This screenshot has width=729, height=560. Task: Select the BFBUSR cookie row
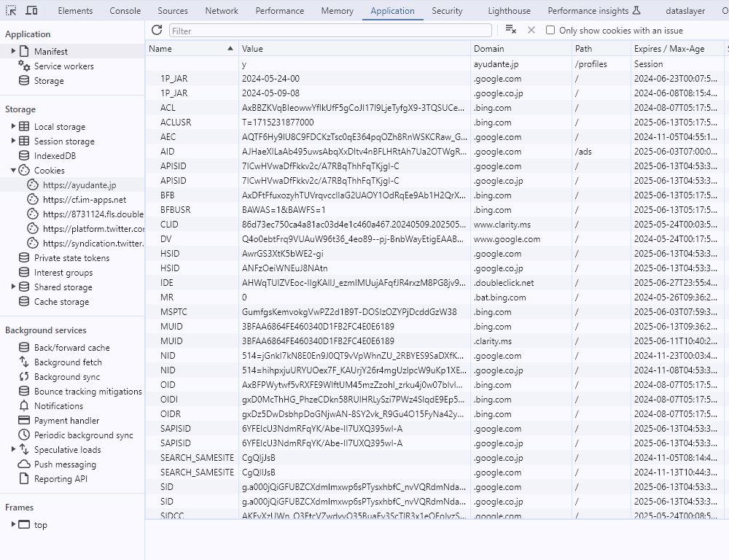[x=435, y=210]
